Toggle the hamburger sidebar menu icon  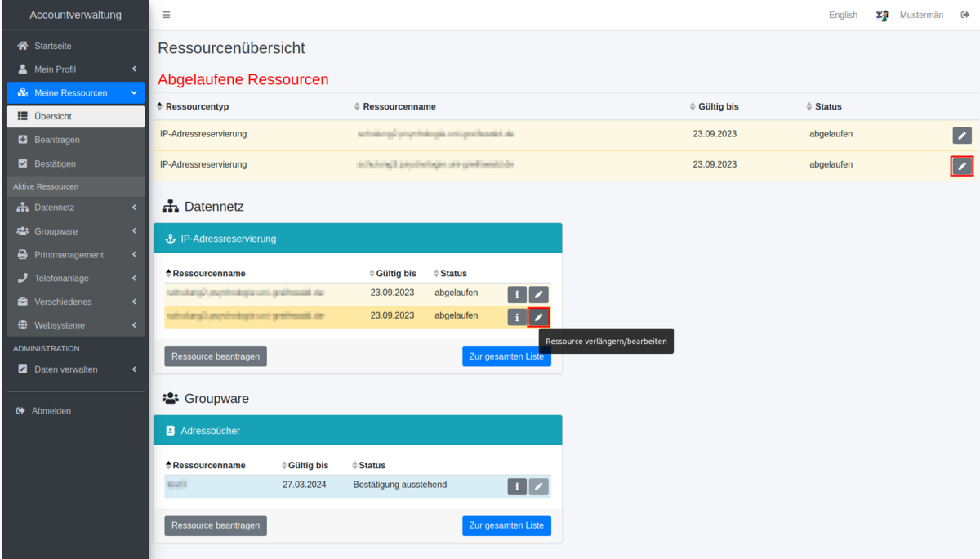point(166,15)
